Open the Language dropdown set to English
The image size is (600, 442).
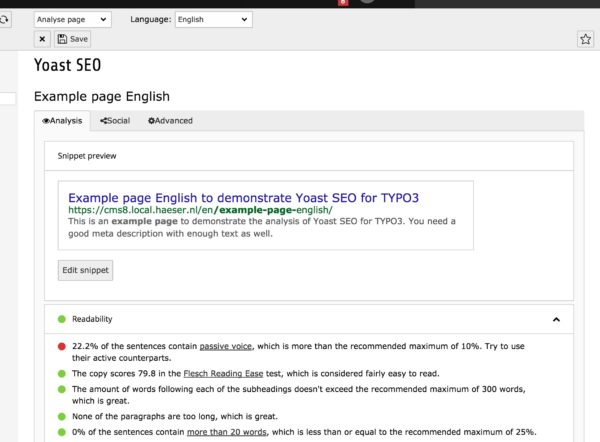[214, 20]
